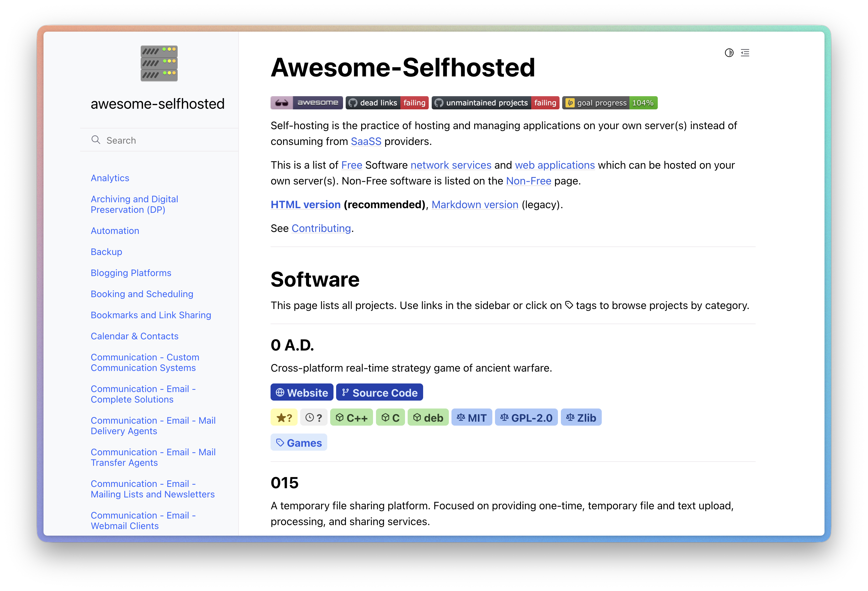Focus the Search input field
Viewport: 868px width, 591px height.
click(x=159, y=140)
